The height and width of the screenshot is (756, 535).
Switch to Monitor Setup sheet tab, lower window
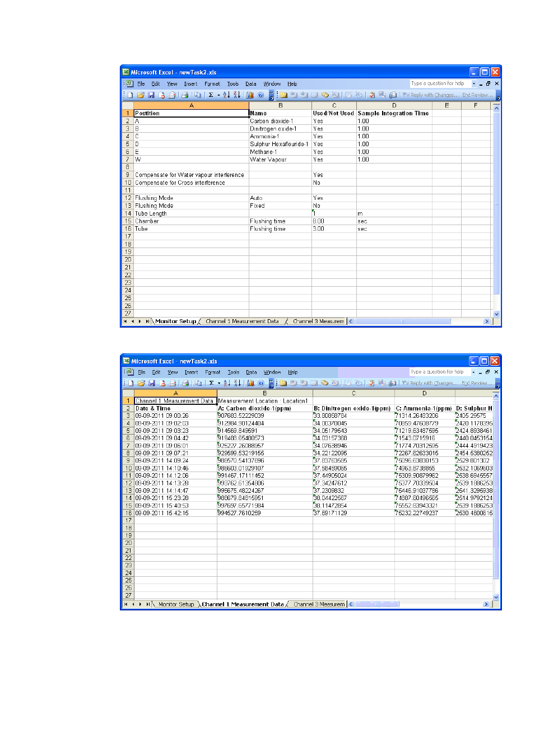pyautogui.click(x=176, y=604)
